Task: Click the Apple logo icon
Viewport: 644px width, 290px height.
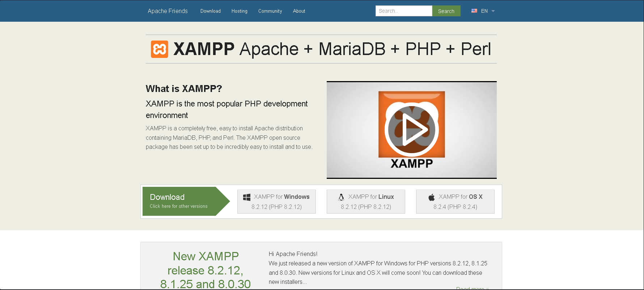Action: (x=432, y=197)
